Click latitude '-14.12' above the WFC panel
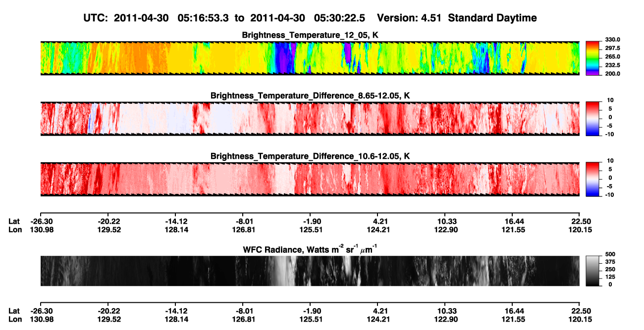644x330 pixels. tap(177, 222)
